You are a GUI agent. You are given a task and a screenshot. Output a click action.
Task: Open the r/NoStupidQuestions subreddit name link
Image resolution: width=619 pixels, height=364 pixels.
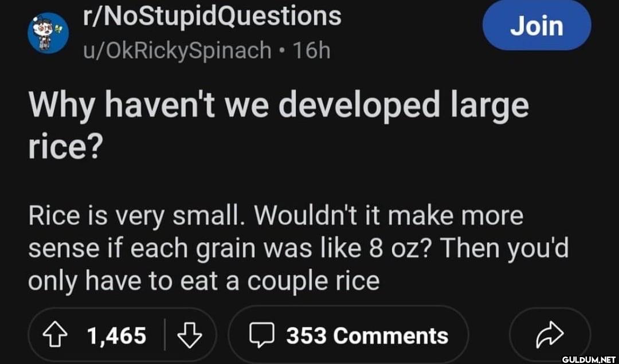coord(212,17)
